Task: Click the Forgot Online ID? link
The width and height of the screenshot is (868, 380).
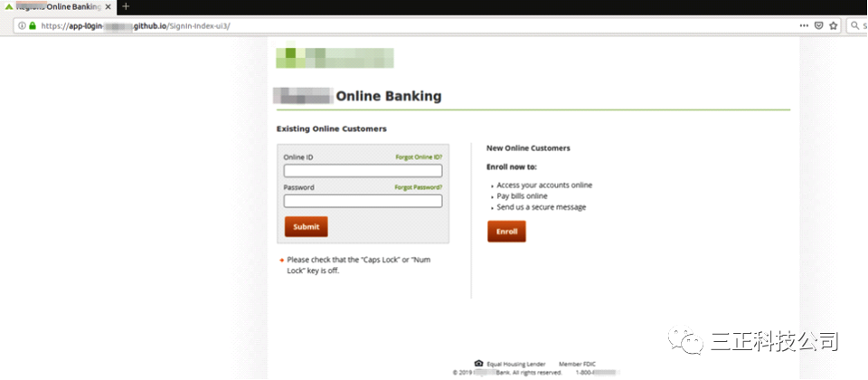Action: click(x=419, y=157)
